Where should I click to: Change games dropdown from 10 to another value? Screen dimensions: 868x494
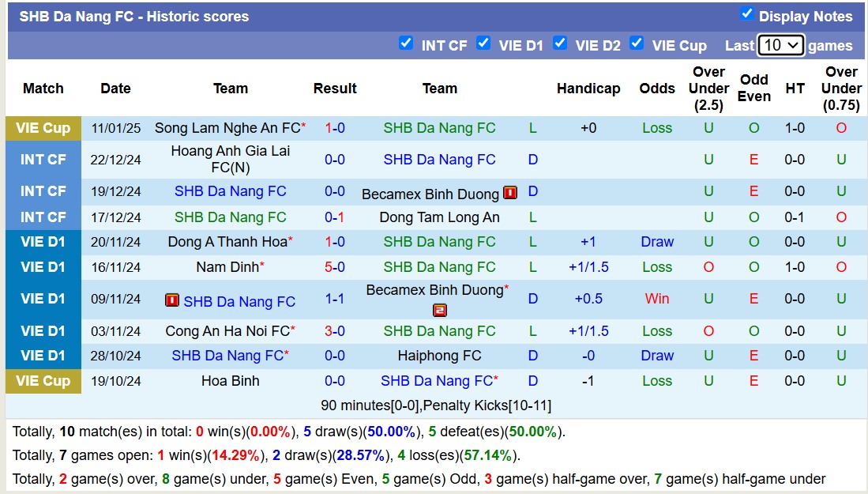[x=780, y=45]
